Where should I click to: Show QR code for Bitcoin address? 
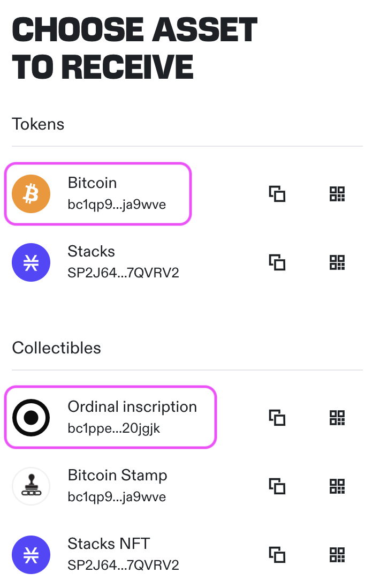click(x=337, y=194)
